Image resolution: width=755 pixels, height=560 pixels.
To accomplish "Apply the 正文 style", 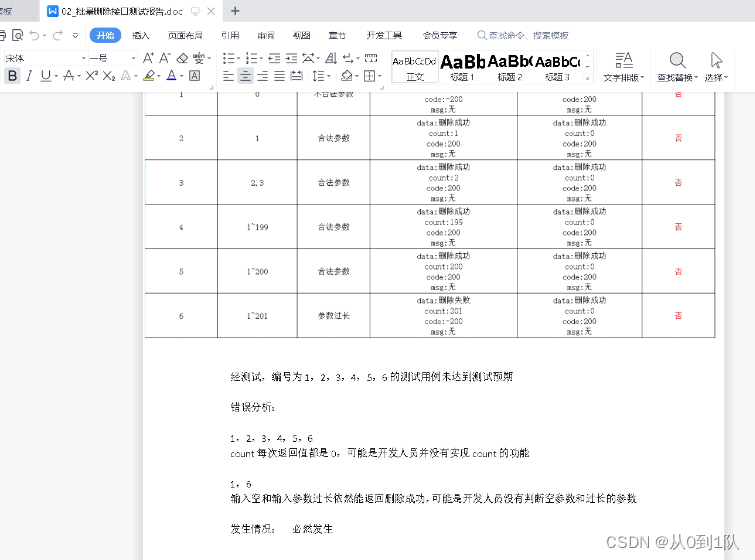I will [x=414, y=67].
